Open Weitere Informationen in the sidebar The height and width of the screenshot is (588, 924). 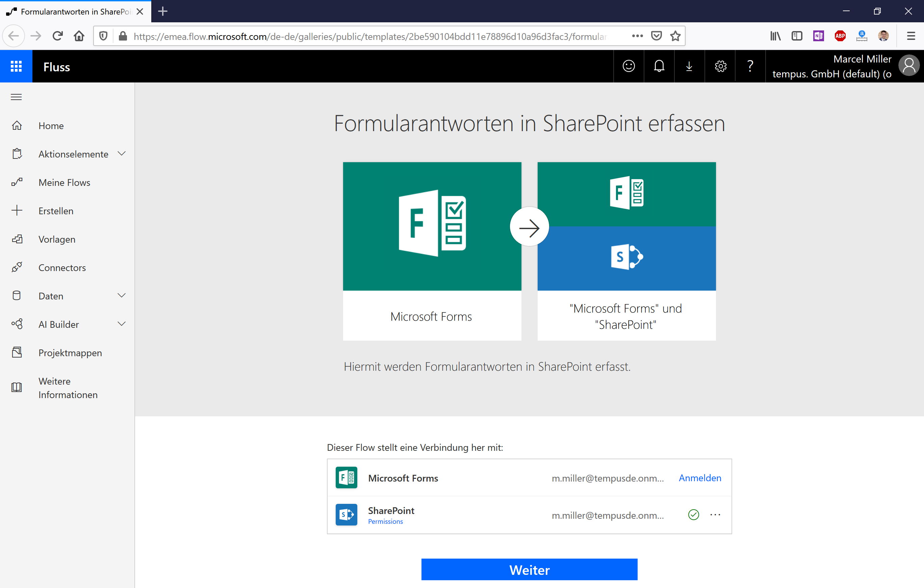[68, 388]
